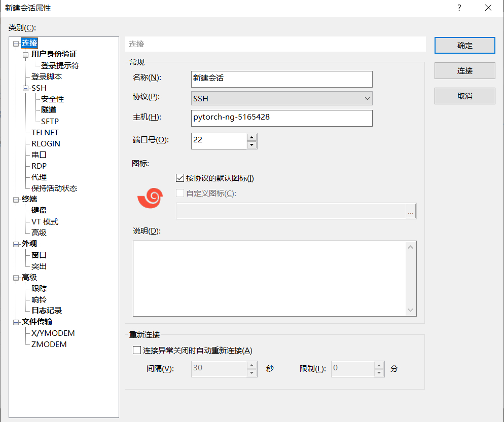Increase the port number with up arrow
Viewport: 504px width, 422px height.
tap(251, 137)
